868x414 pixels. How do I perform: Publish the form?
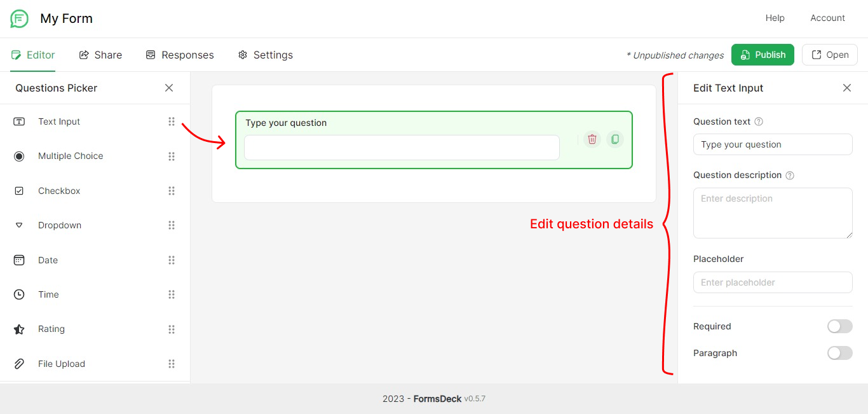coord(763,55)
